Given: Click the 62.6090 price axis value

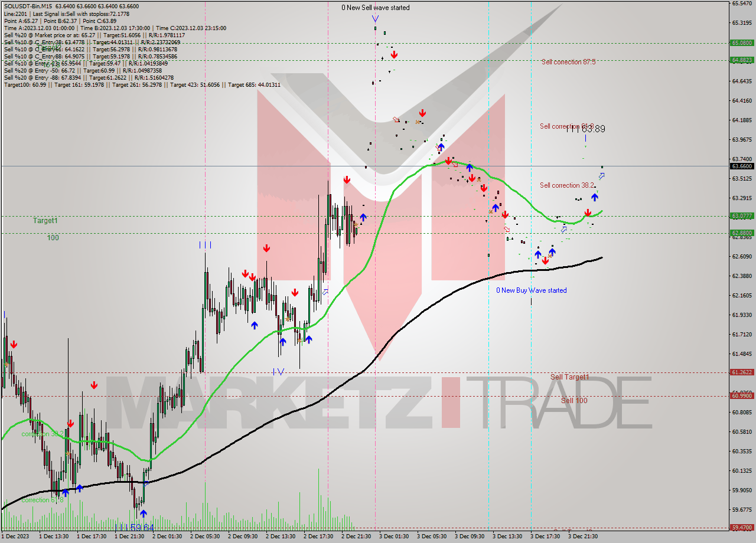Looking at the screenshot, I should pos(741,257).
